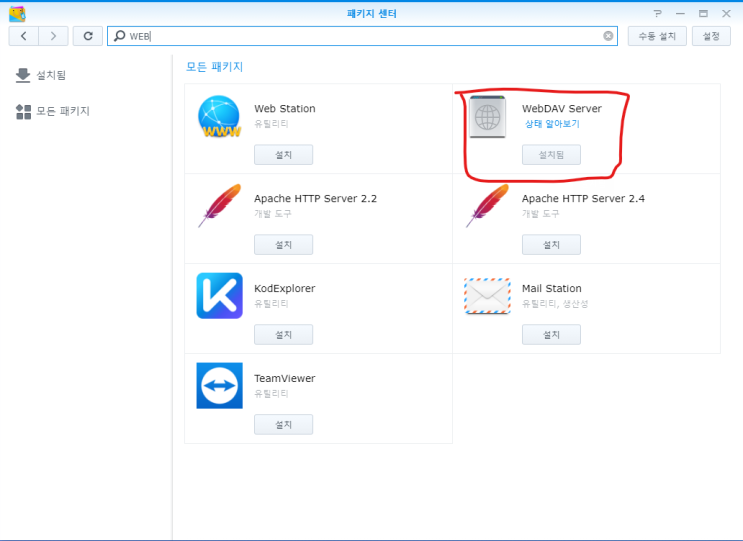Open the Apache HTTP Server 2.2 feather icon
Viewport: 743px width, 541px height.
219,206
